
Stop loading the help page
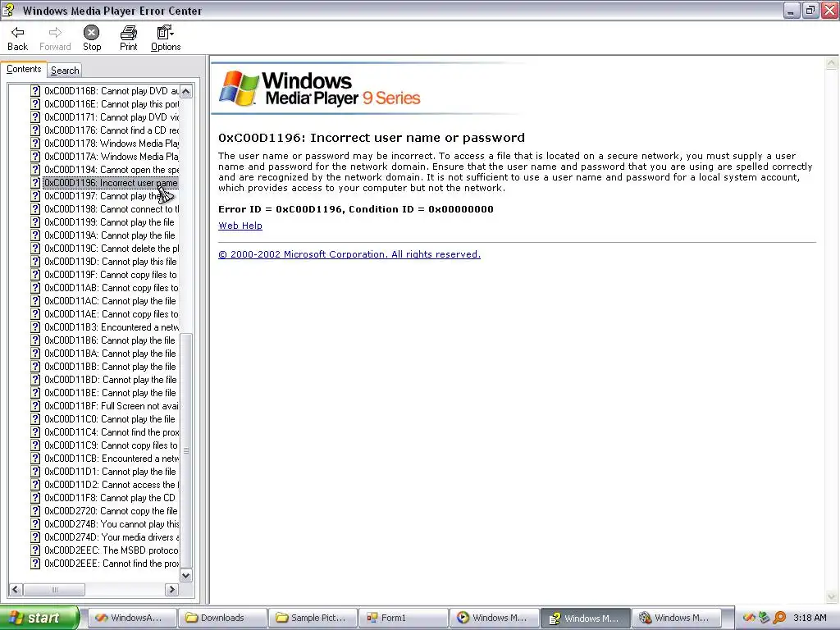pyautogui.click(x=92, y=39)
